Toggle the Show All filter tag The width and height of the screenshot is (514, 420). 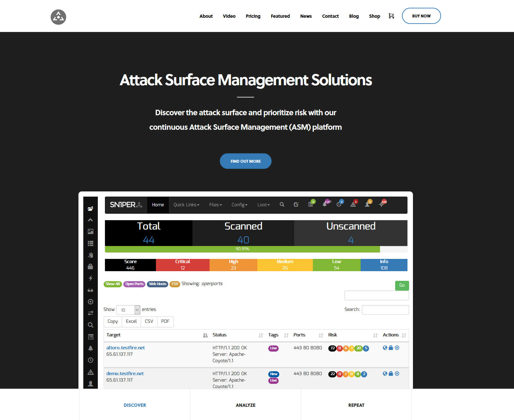point(113,284)
